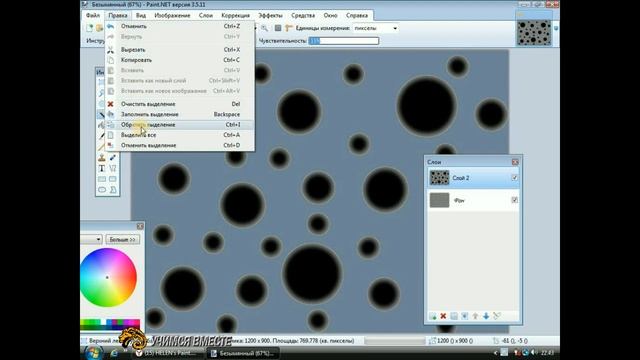This screenshot has width=640, height=360.
Task: Duplicate layer icon in Layers panel
Action: (454, 316)
